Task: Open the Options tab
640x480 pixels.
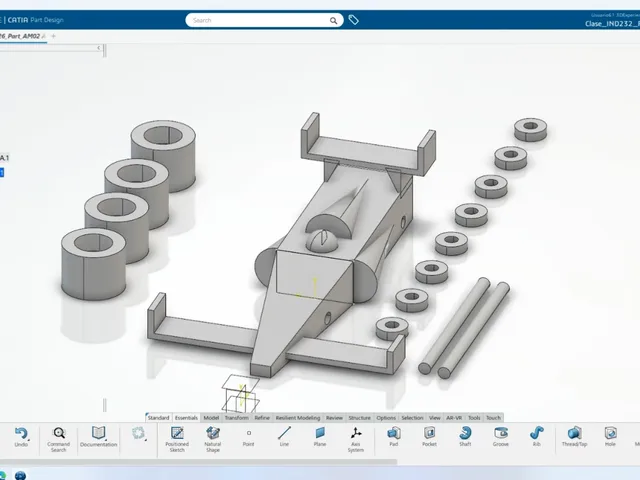Action: pos(386,418)
